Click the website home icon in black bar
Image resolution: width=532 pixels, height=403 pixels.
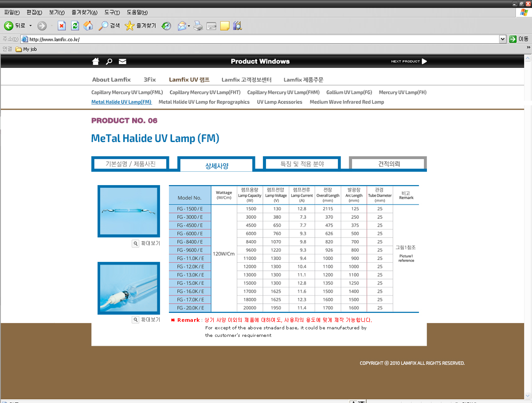[95, 61]
